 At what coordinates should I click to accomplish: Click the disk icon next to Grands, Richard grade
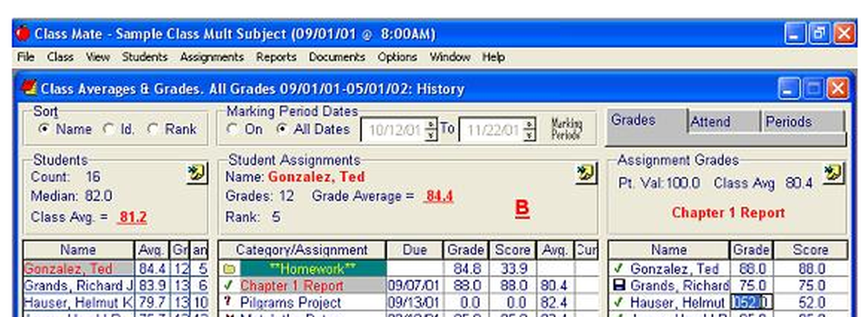click(619, 286)
